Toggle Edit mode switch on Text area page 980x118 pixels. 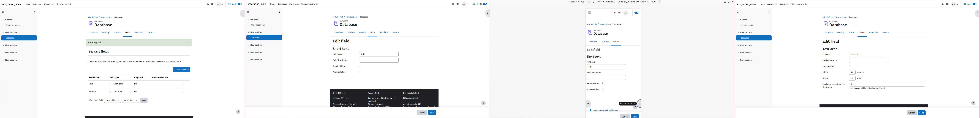coord(975,4)
